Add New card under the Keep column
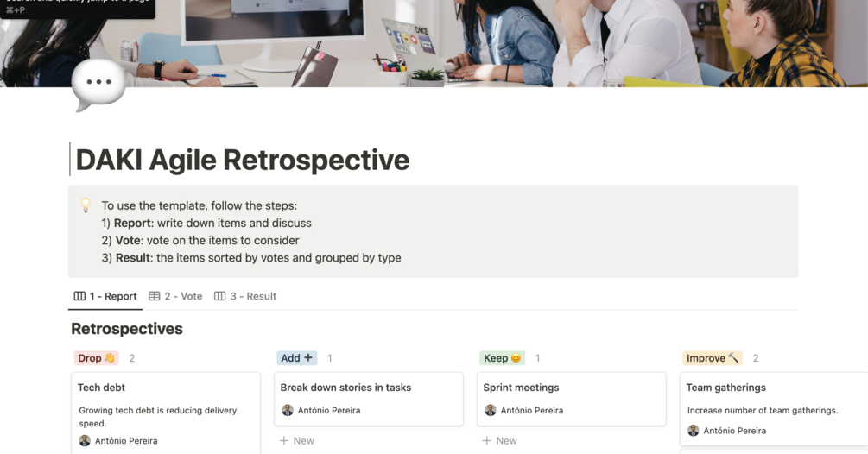The height and width of the screenshot is (454, 868). click(x=499, y=441)
